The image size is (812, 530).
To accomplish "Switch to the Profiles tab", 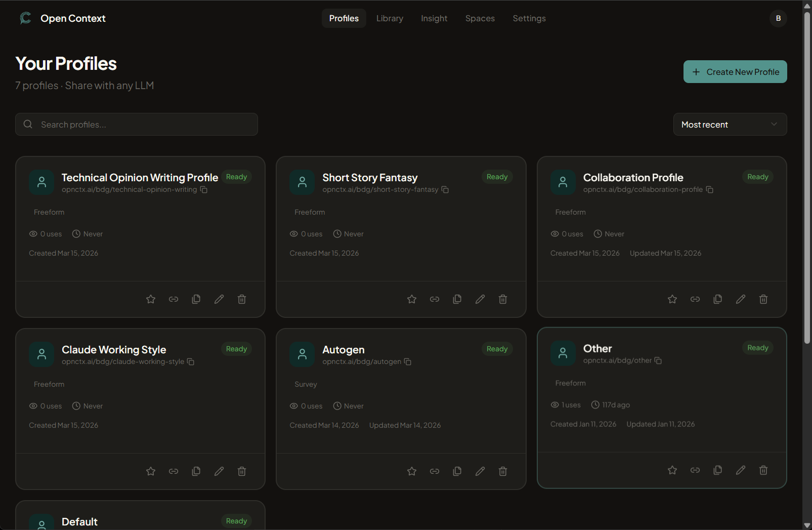I will tap(344, 18).
